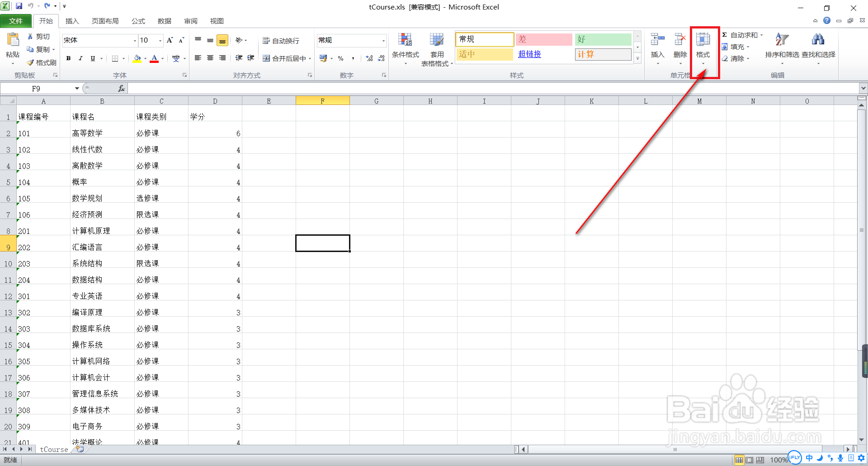Open the 文件 (File) tab

click(16, 21)
